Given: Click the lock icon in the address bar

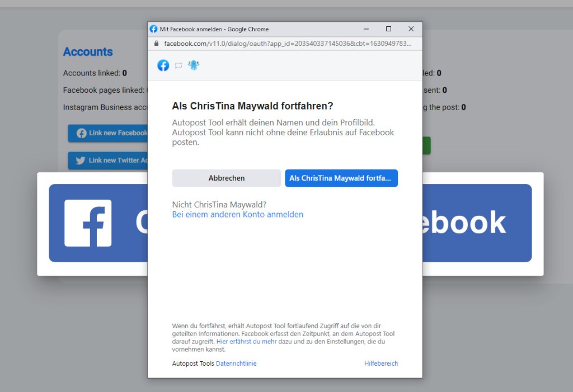Looking at the screenshot, I should click(156, 43).
